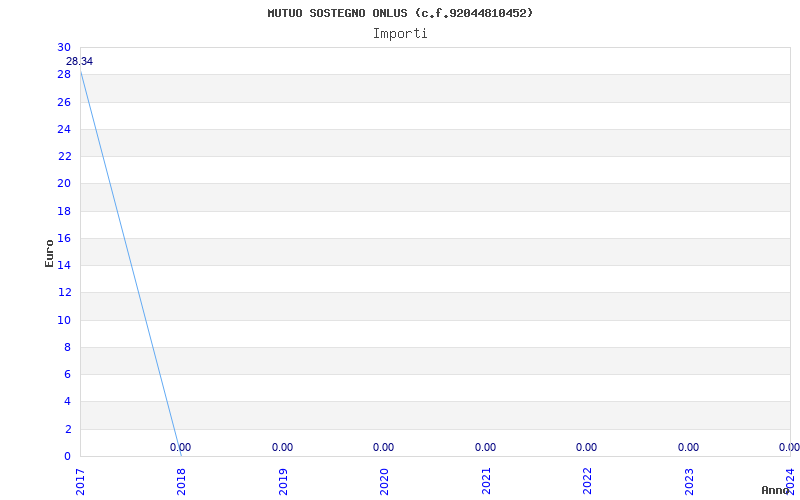The width and height of the screenshot is (800, 500).
Task: Click the 28 y-axis tick label
Action: coord(64,74)
